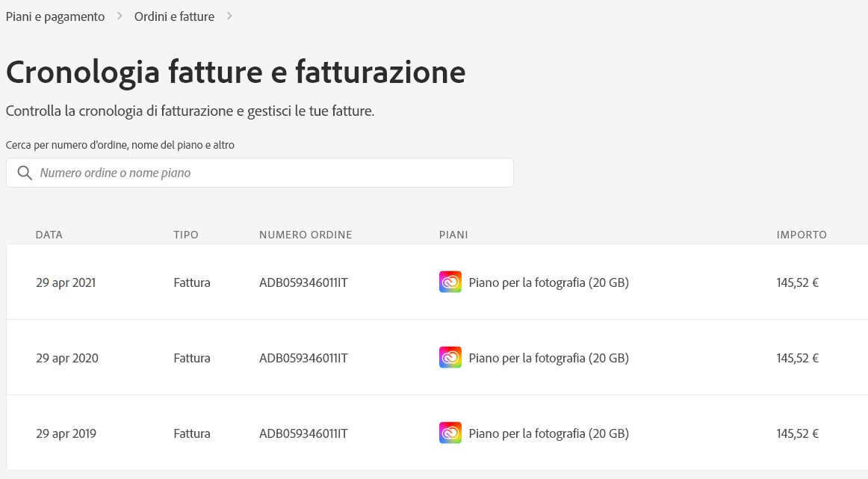868x479 pixels.
Task: Click the NUMERO ORDINE column header
Action: coord(306,235)
